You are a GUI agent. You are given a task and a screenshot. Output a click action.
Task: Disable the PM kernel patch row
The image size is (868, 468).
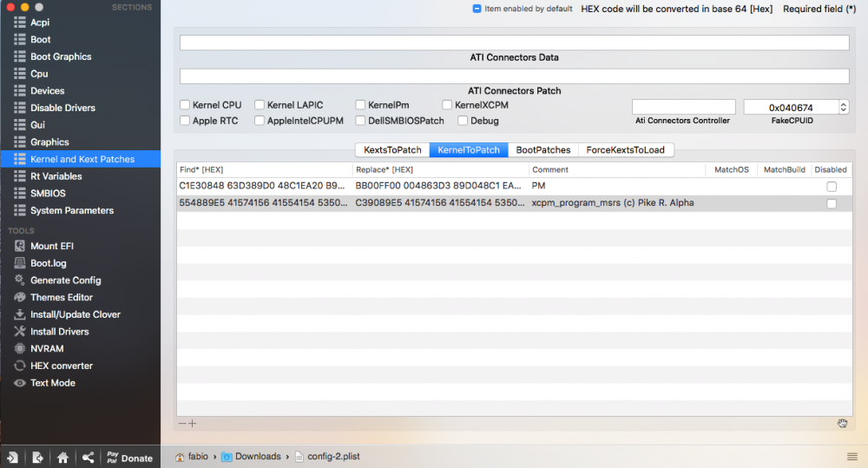832,187
